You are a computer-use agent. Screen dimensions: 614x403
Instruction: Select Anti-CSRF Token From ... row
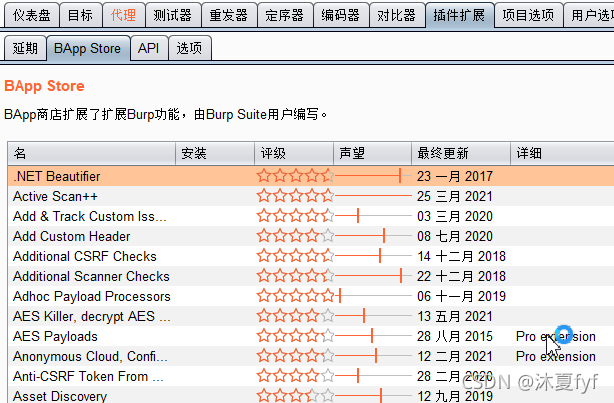tap(311, 376)
